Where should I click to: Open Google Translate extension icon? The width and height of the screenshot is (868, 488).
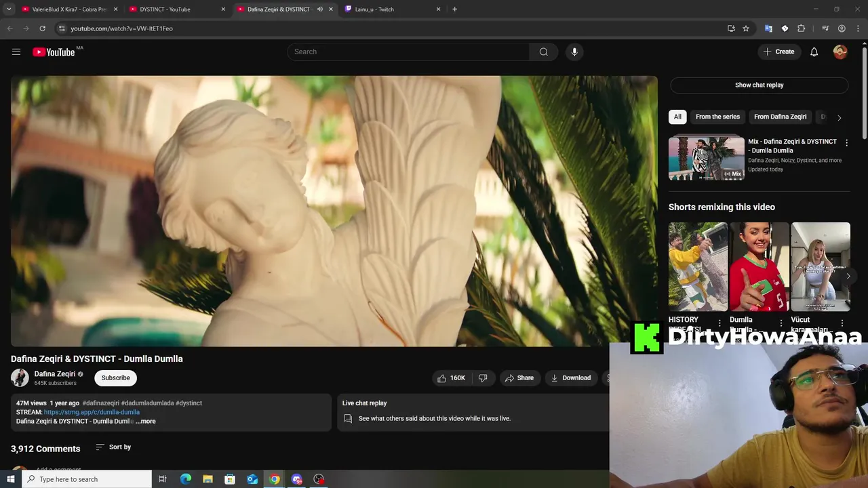[x=768, y=28]
